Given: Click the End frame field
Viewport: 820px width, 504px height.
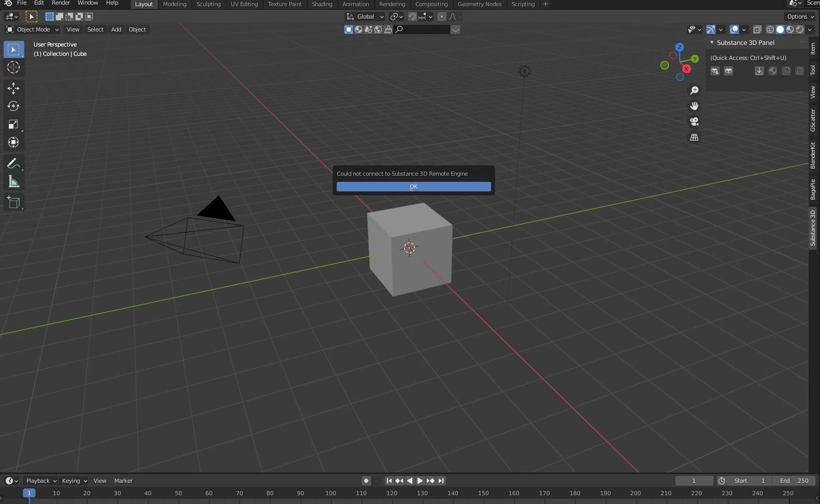Looking at the screenshot, I should (x=794, y=481).
